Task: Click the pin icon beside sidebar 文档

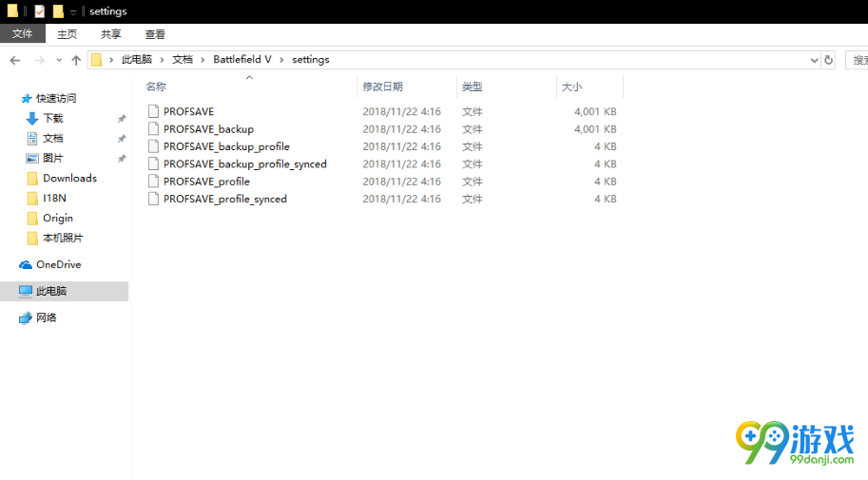Action: pyautogui.click(x=122, y=139)
